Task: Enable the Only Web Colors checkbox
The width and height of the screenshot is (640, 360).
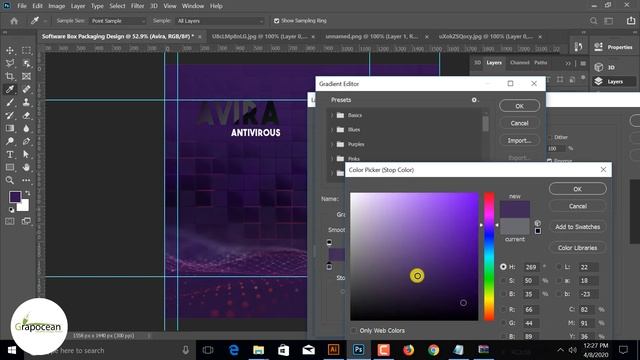Action: 354,330
